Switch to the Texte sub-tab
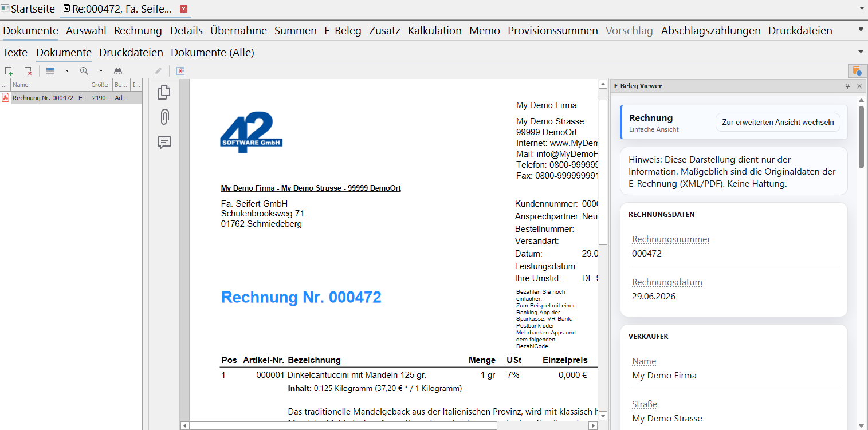Image resolution: width=868 pixels, height=430 pixels. [15, 53]
